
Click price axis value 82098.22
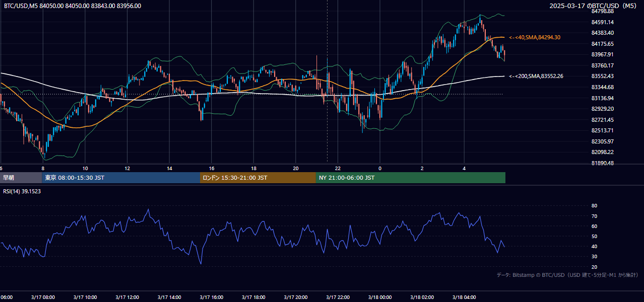(x=603, y=152)
